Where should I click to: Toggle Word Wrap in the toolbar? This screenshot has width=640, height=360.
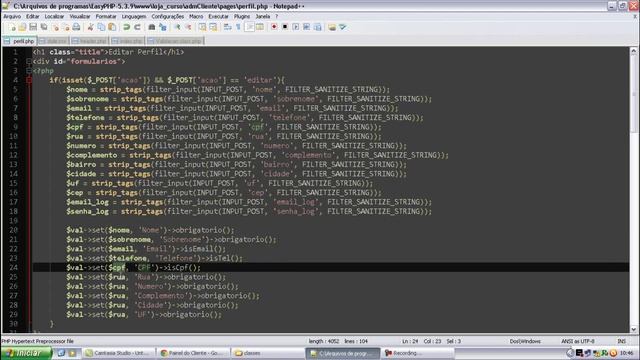click(x=228, y=27)
